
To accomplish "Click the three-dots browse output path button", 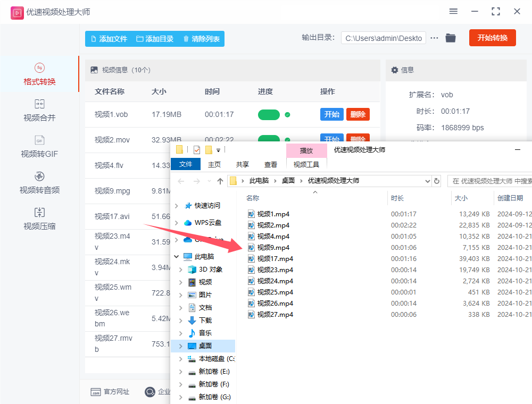I will pos(434,38).
